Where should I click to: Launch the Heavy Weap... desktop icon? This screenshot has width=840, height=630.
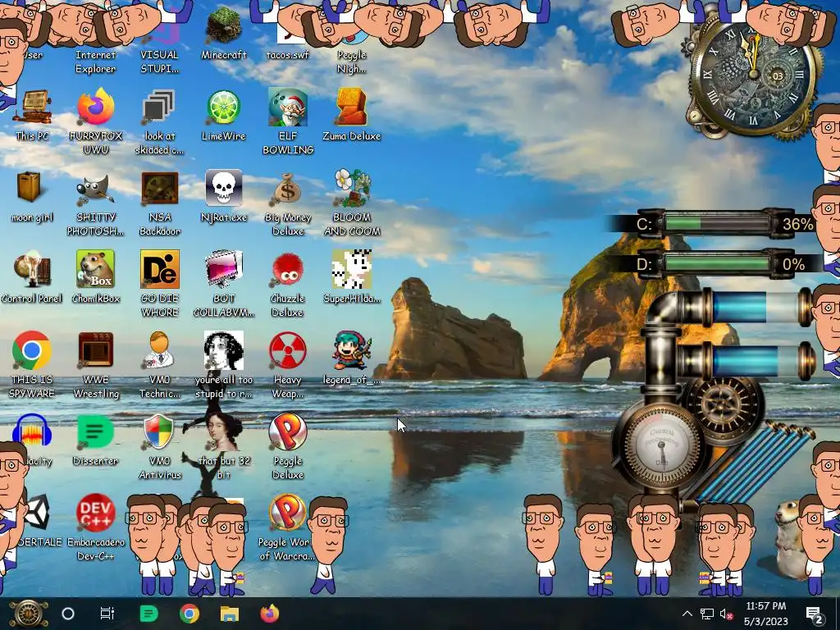coord(288,365)
